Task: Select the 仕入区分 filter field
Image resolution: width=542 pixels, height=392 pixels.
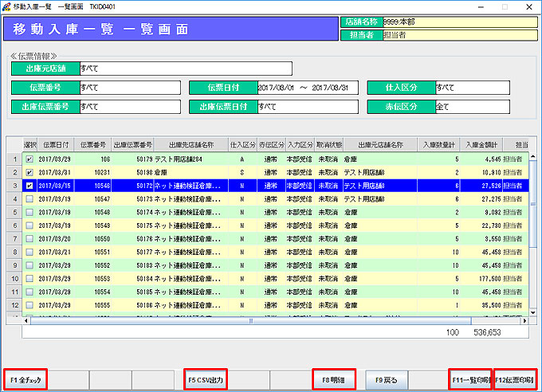Action: 471,88
